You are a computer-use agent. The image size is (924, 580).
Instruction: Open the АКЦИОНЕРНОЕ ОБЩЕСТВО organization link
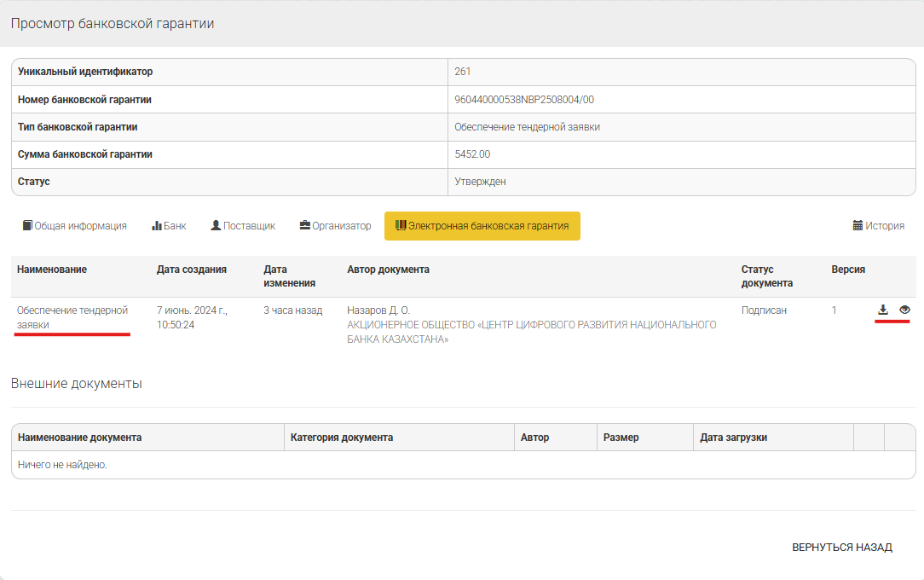click(x=531, y=332)
